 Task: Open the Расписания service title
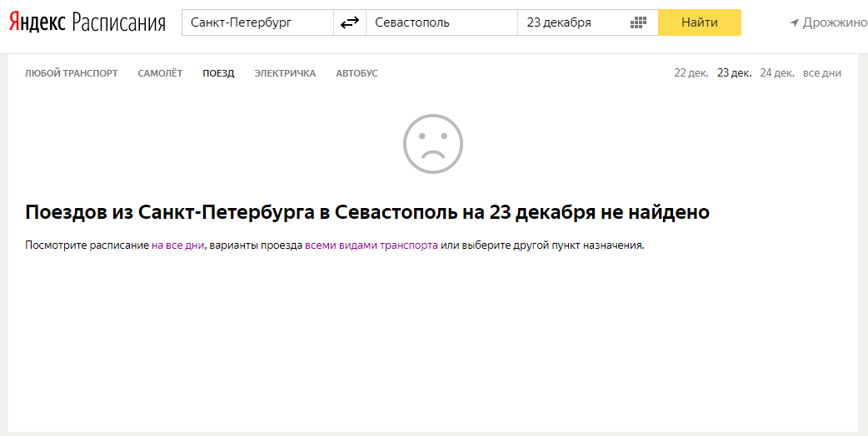pos(118,23)
